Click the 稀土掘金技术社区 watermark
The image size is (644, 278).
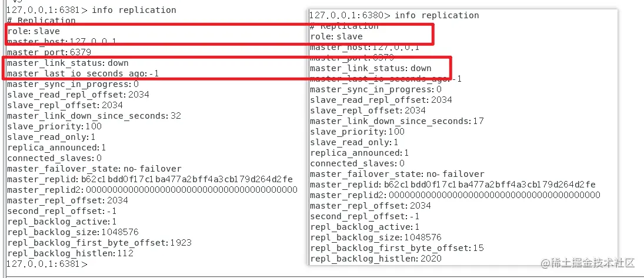click(x=588, y=263)
